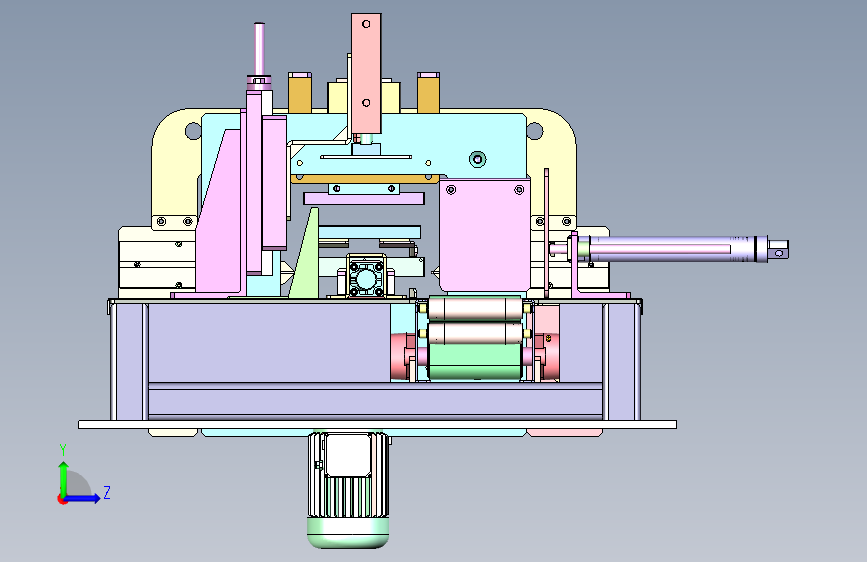The width and height of the screenshot is (867, 562).
Task: Click the blue Z axis arrow of the triad
Action: pyautogui.click(x=83, y=498)
